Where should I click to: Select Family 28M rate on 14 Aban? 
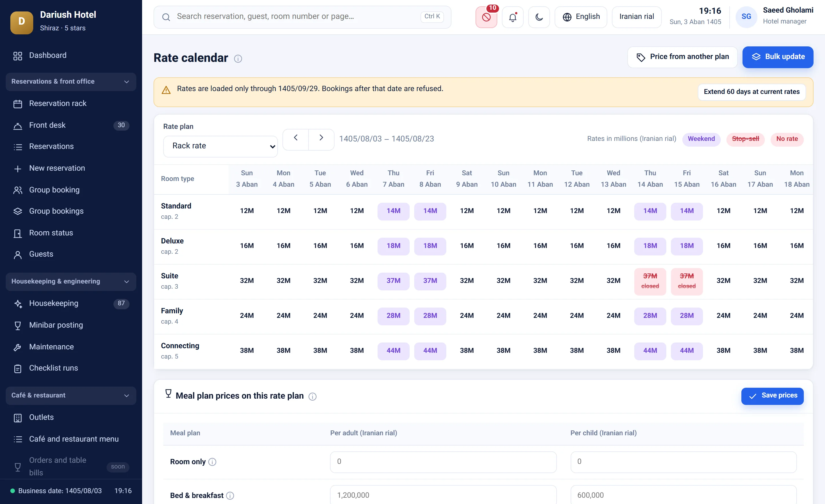click(650, 316)
